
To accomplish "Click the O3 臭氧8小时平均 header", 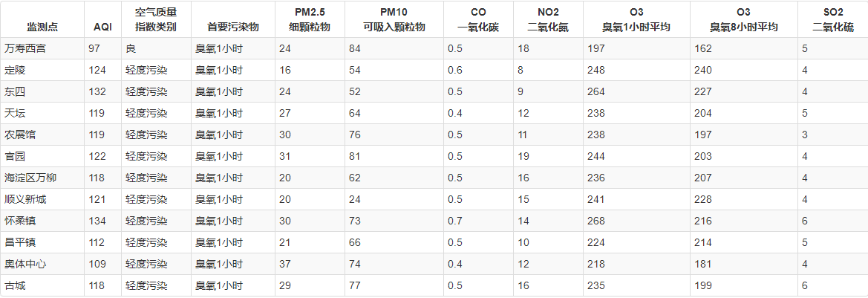I will click(x=743, y=20).
